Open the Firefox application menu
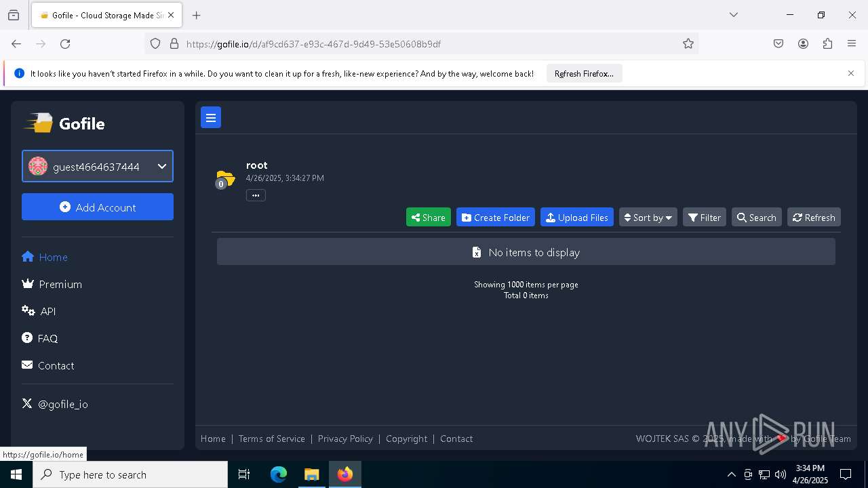Viewport: 868px width, 488px height. (x=852, y=44)
